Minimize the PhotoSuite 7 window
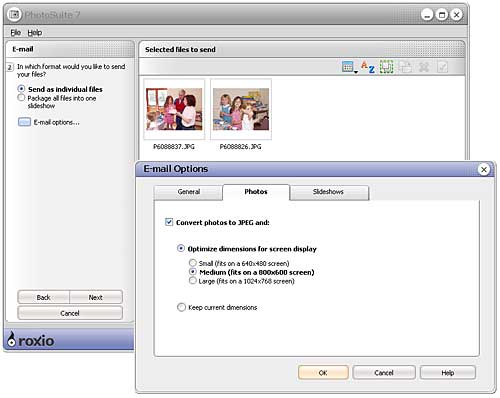Image resolution: width=500 pixels, height=398 pixels. [427, 15]
